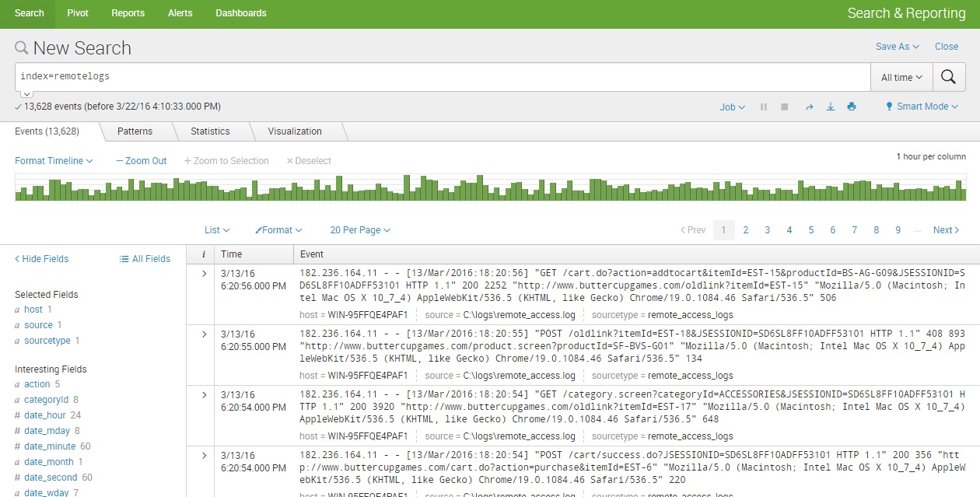This screenshot has width=980, height=497.
Task: Open the 20 Per Page dropdown
Action: pyautogui.click(x=359, y=229)
